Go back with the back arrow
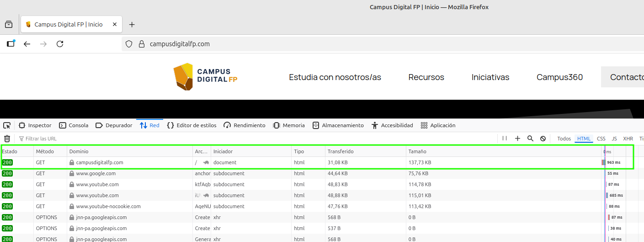This screenshot has height=242, width=644. (27, 44)
